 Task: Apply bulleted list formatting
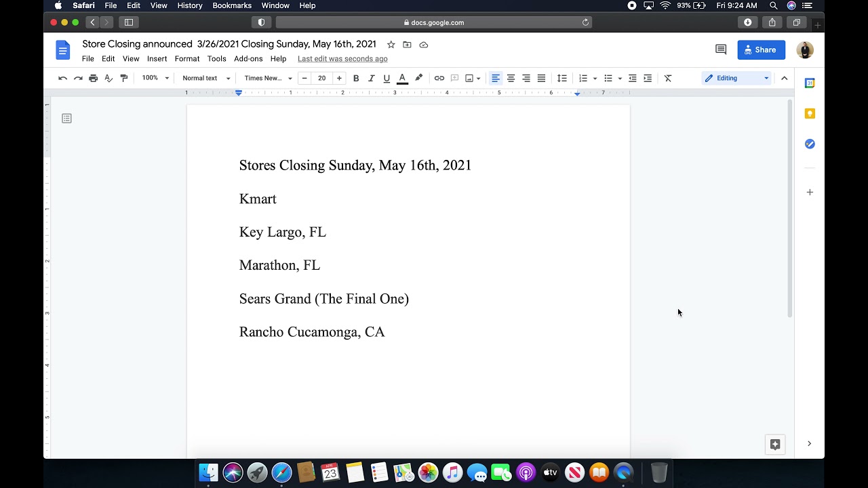pos(608,78)
